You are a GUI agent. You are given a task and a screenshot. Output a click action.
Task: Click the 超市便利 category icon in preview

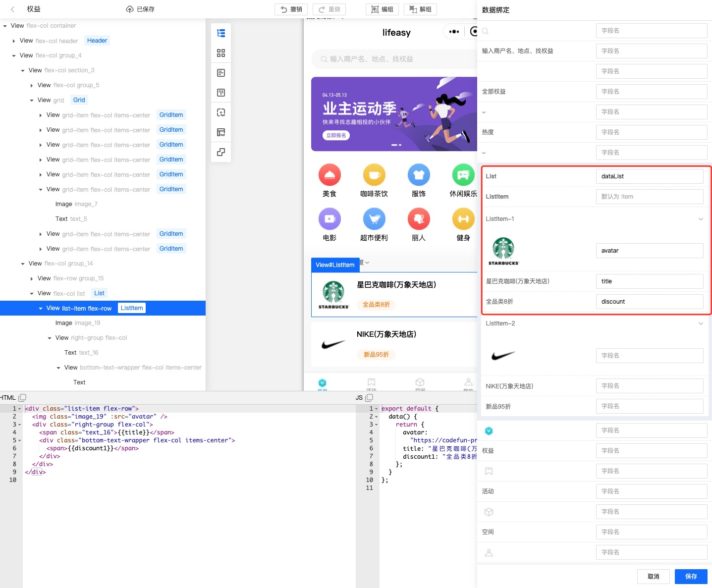coord(374,219)
